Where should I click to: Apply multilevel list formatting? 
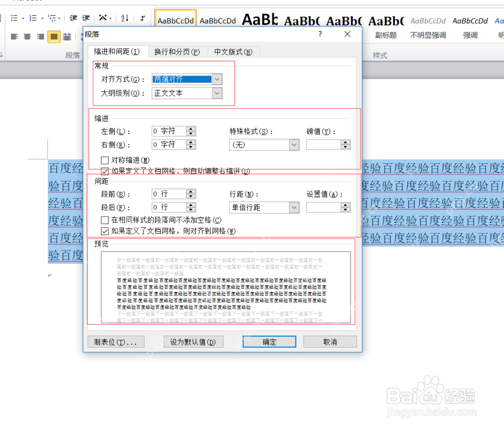51,18
